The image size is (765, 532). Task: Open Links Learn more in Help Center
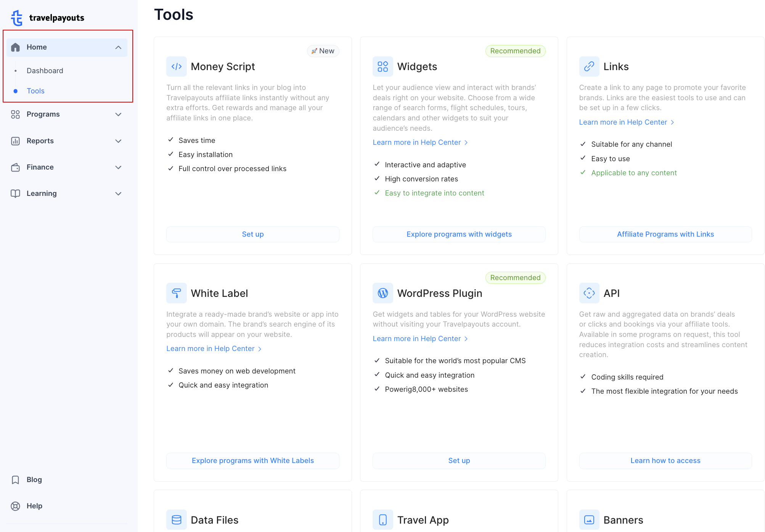pyautogui.click(x=627, y=122)
